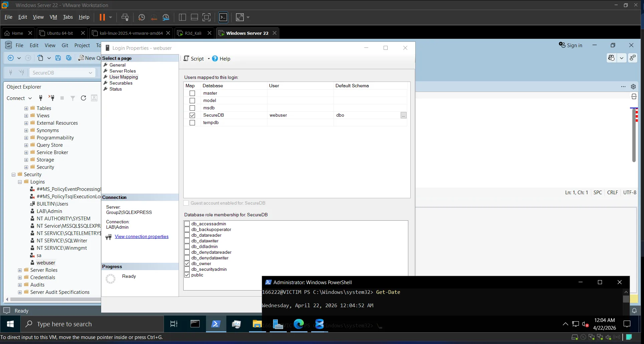Refresh the Object Explorer tree
644x344 pixels.
(83, 98)
